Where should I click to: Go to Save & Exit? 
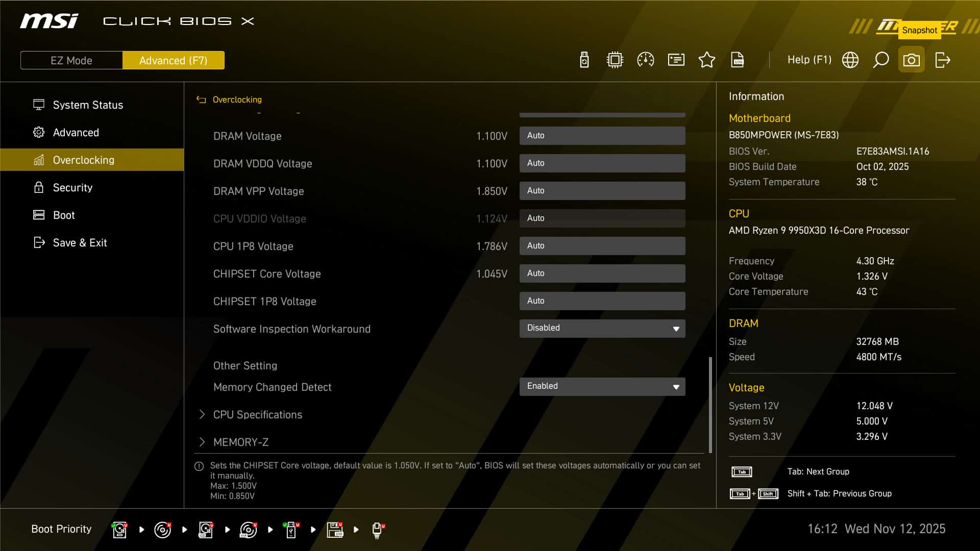[x=92, y=242]
